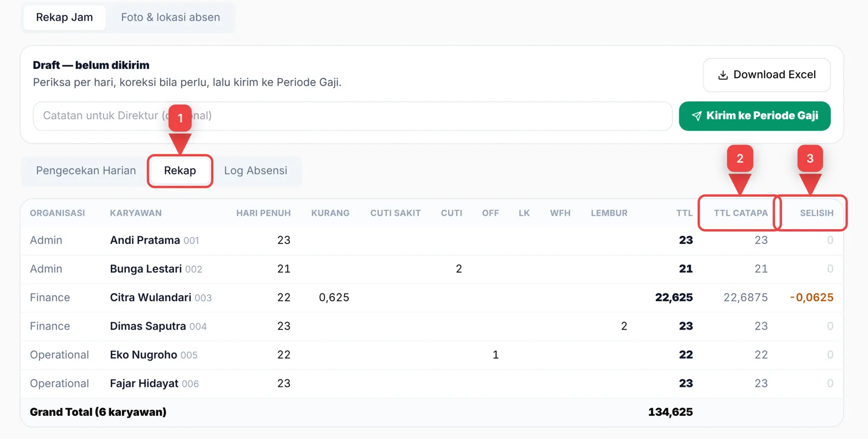This screenshot has width=868, height=439.
Task: Select employee Citra Wulandari 003
Action: (161, 298)
